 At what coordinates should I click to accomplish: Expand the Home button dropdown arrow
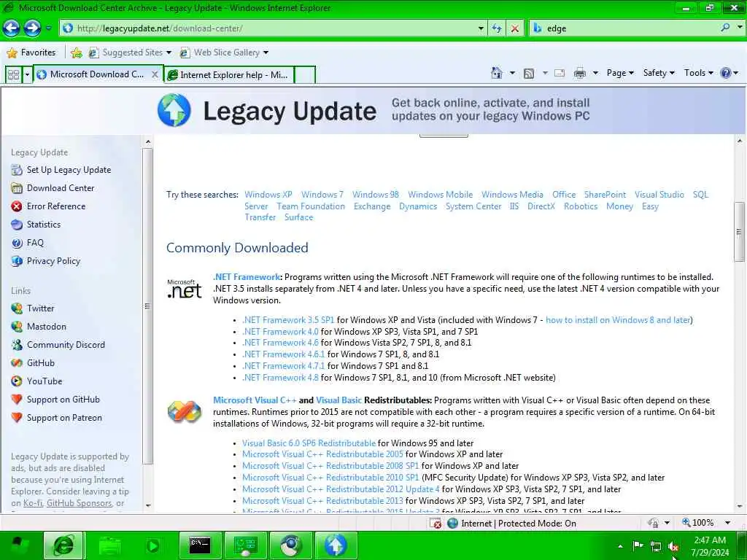(x=512, y=73)
